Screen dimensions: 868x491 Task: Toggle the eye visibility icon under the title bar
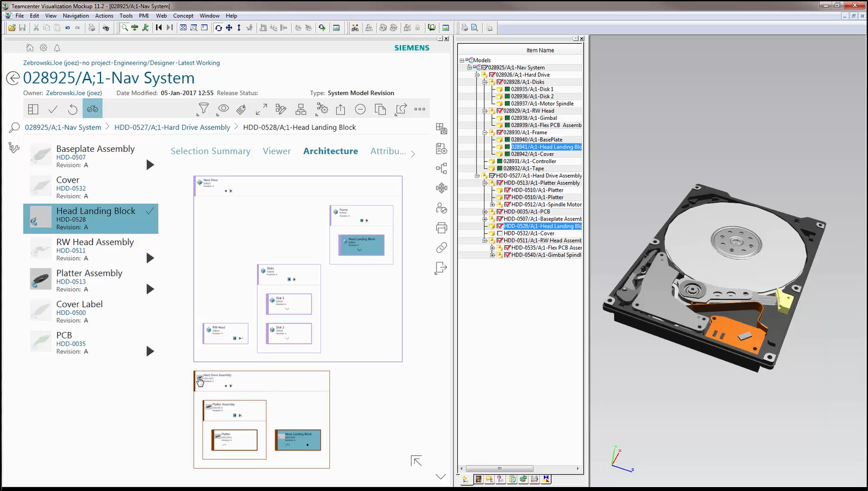(223, 109)
